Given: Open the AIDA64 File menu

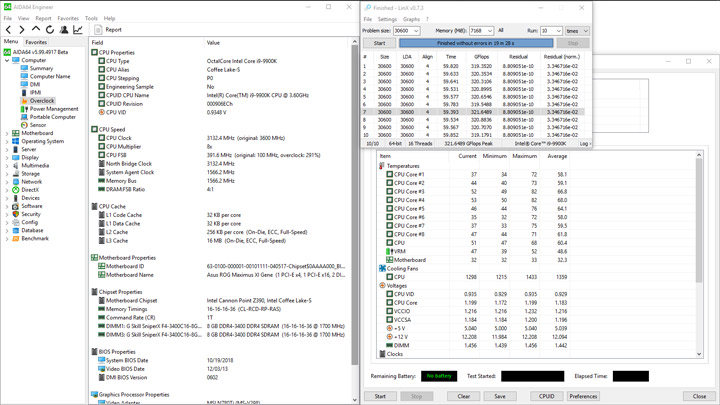Looking at the screenshot, I should 7,18.
